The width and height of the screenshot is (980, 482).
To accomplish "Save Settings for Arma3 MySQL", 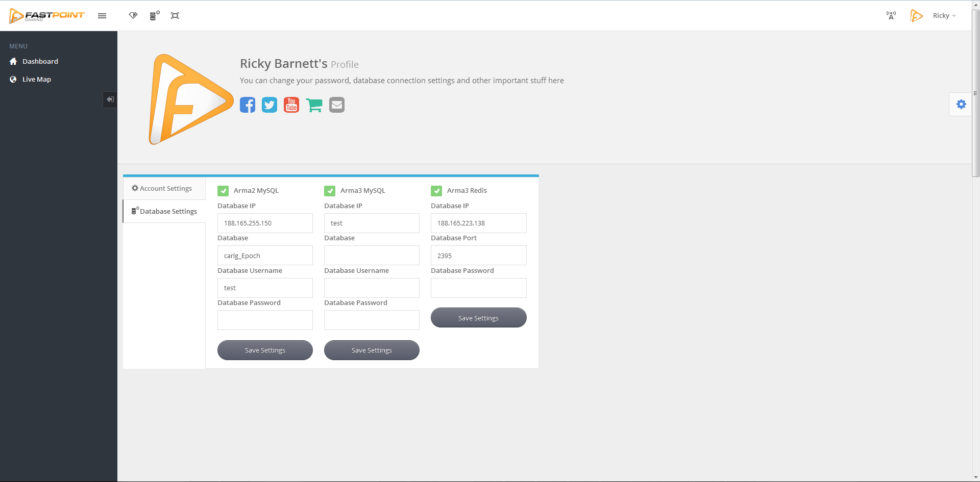I will [372, 350].
